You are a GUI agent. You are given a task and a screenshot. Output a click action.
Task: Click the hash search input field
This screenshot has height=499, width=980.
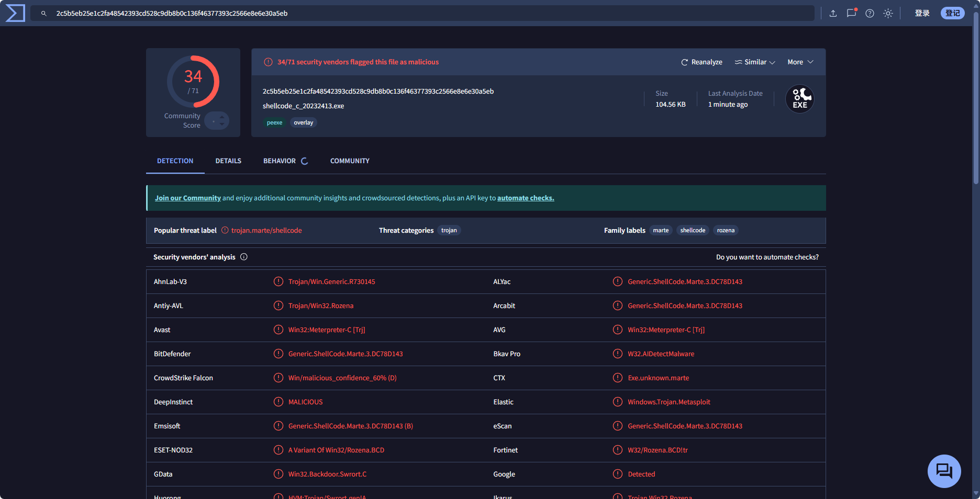422,14
